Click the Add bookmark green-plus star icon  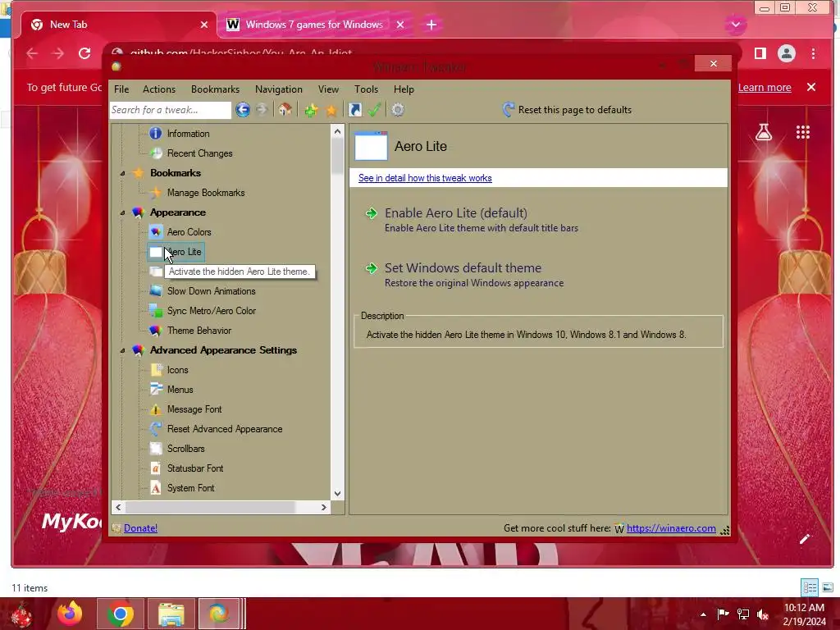coord(311,110)
